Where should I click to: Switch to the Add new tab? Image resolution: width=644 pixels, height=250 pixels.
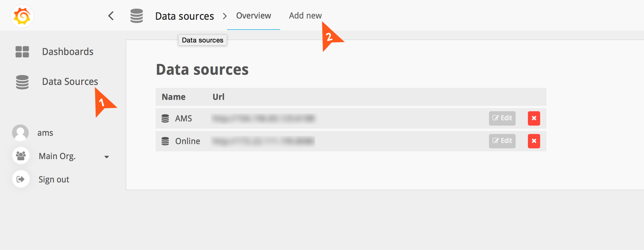(x=305, y=16)
